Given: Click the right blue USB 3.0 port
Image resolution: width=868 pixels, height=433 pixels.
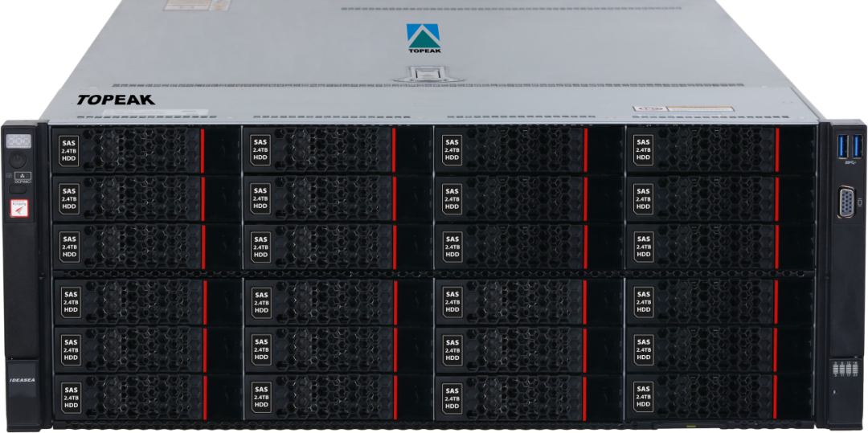Looking at the screenshot, I should pos(855,145).
